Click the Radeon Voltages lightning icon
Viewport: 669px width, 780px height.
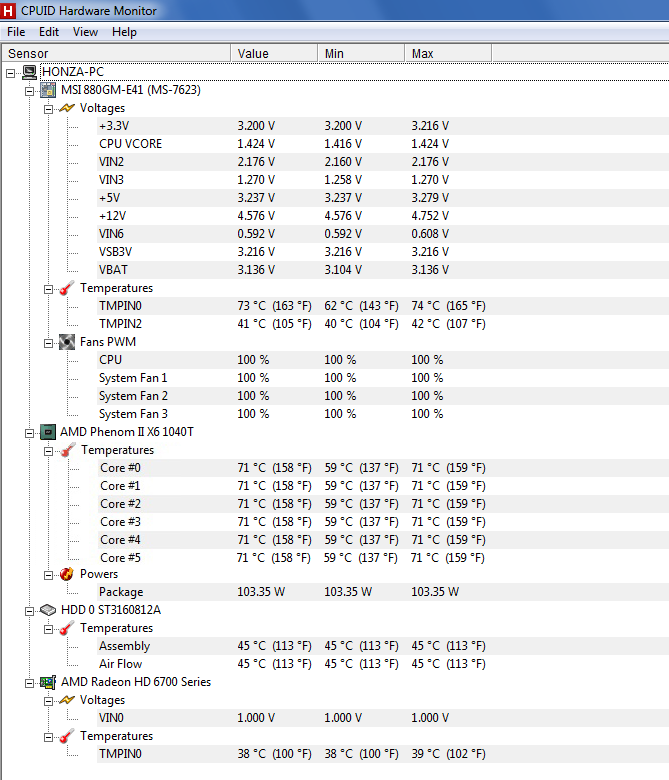tap(67, 700)
